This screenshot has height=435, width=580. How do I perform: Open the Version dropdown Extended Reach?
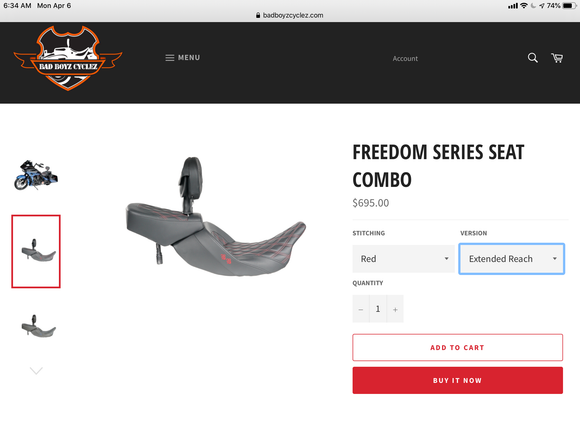[x=512, y=259]
